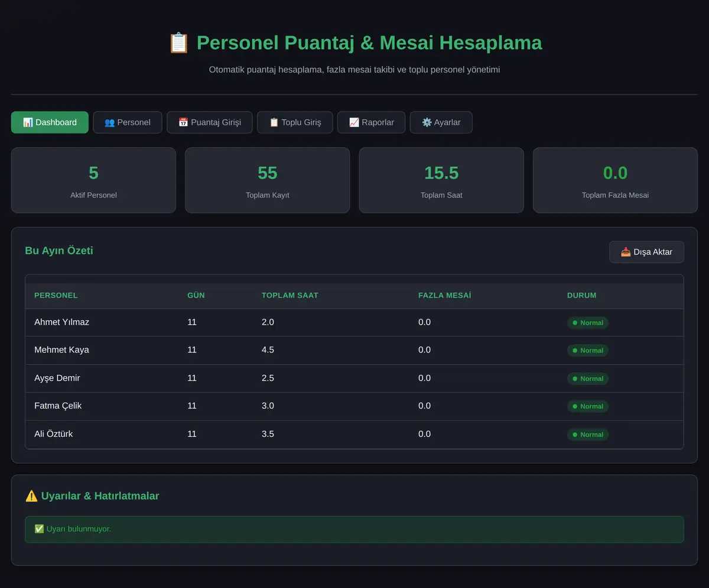Click the Normal status badge for Mehmet Kaya

(x=588, y=351)
